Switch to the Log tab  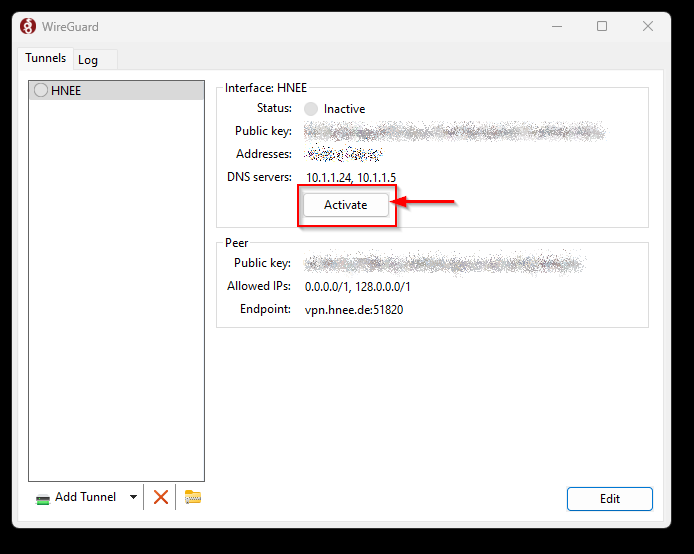(x=88, y=60)
